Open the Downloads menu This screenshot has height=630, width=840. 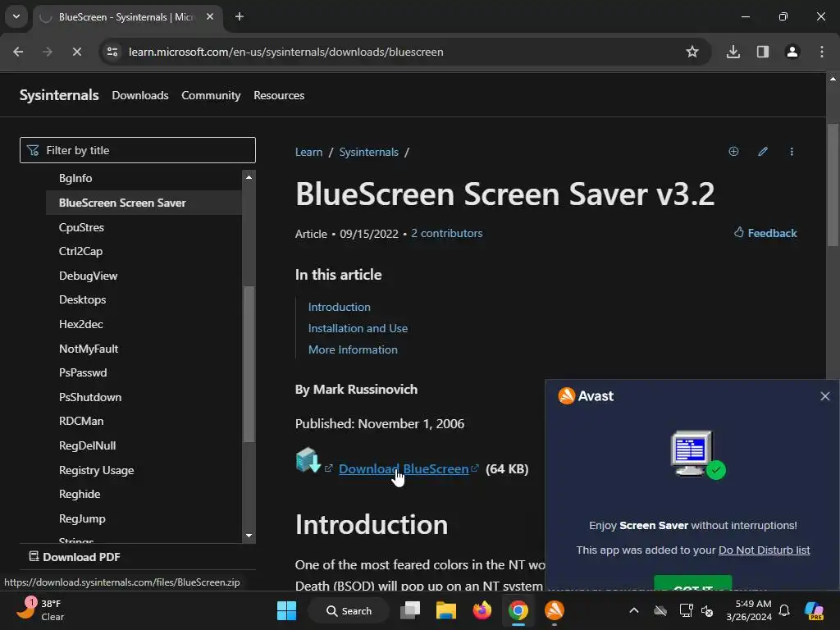140,95
